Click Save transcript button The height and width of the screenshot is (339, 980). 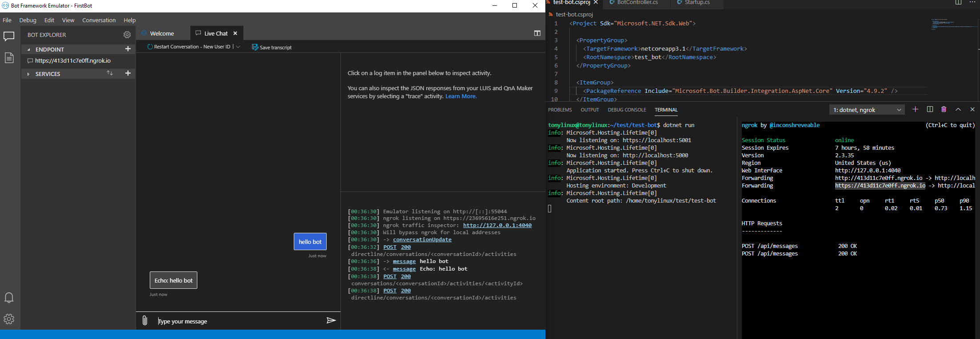pyautogui.click(x=272, y=47)
